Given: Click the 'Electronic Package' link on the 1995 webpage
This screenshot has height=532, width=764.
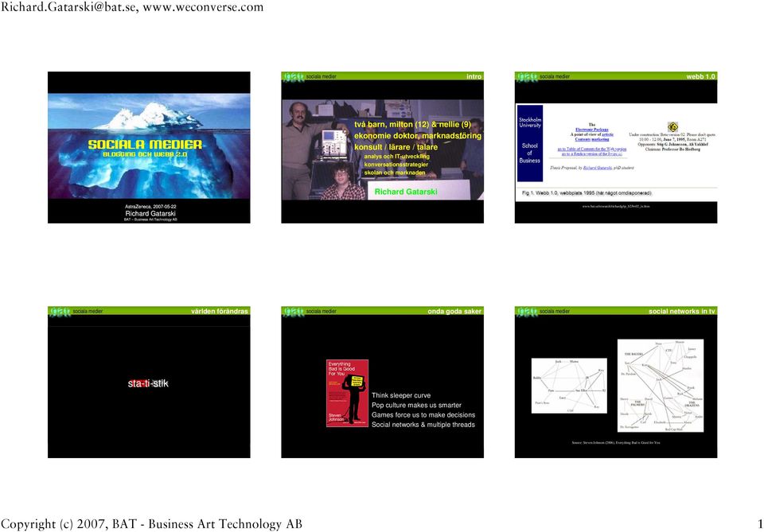Looking at the screenshot, I should (592, 130).
